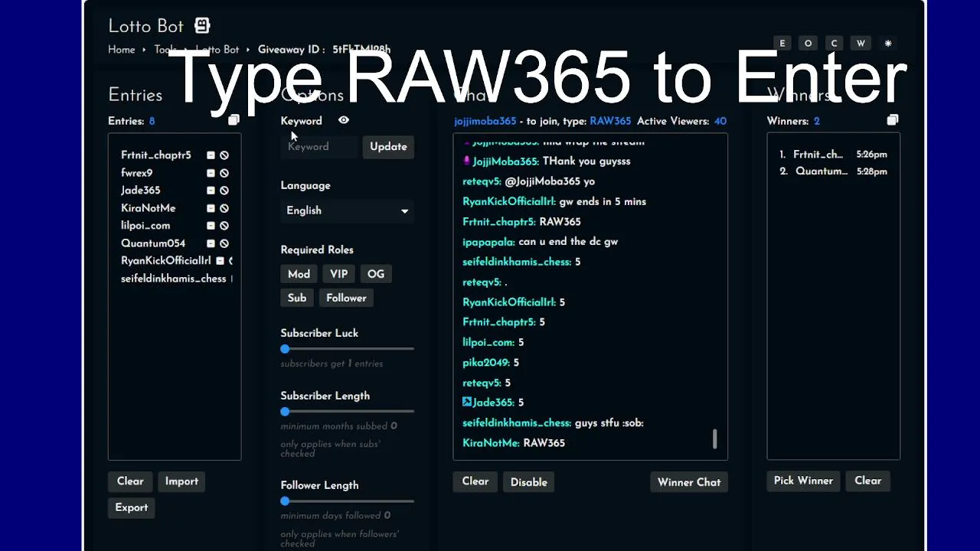Click RyanKickOfficialIrl's "gw ends in 5 mins" message
Image resolution: width=980 pixels, height=551 pixels.
(554, 201)
